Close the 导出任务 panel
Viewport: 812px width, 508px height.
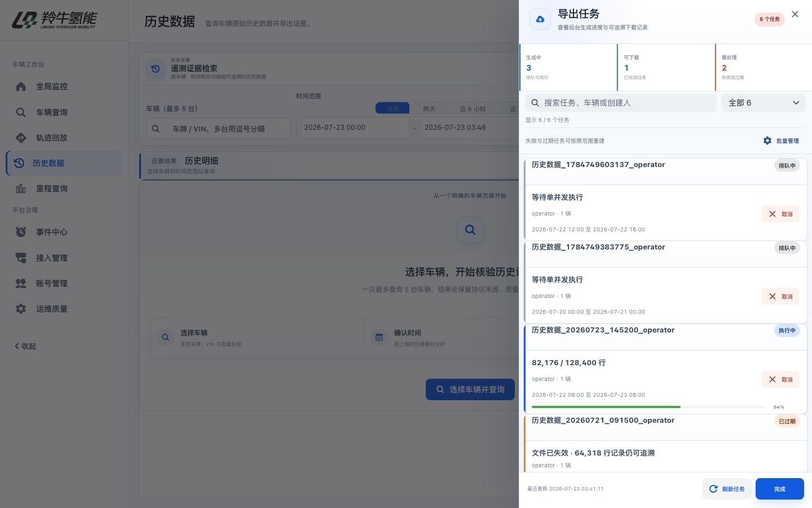pyautogui.click(x=795, y=14)
